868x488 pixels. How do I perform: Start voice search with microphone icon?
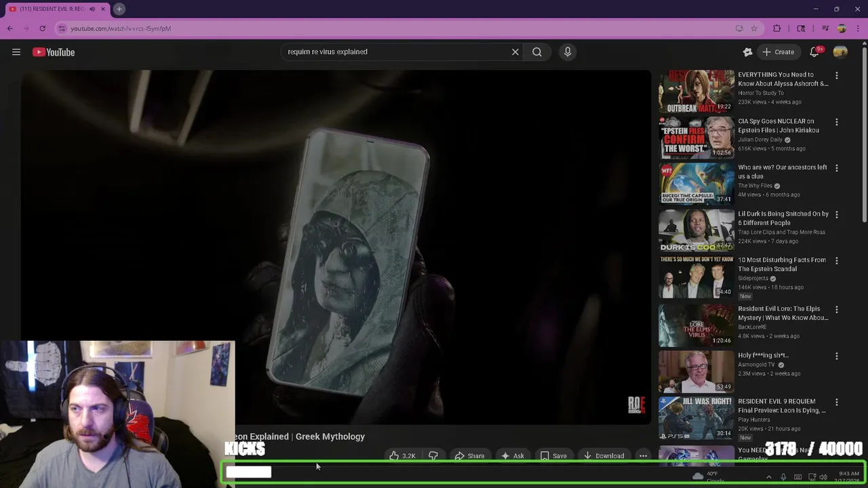pos(568,52)
